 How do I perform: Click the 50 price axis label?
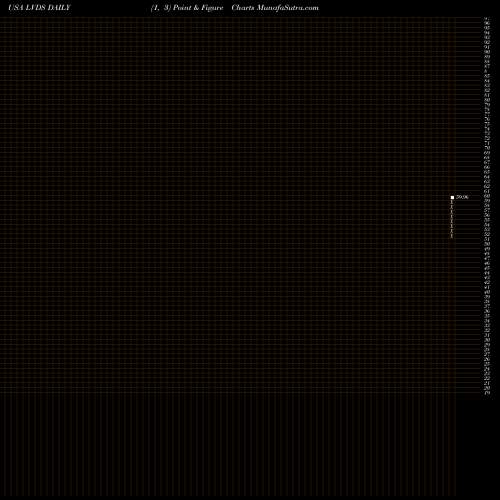point(487,244)
